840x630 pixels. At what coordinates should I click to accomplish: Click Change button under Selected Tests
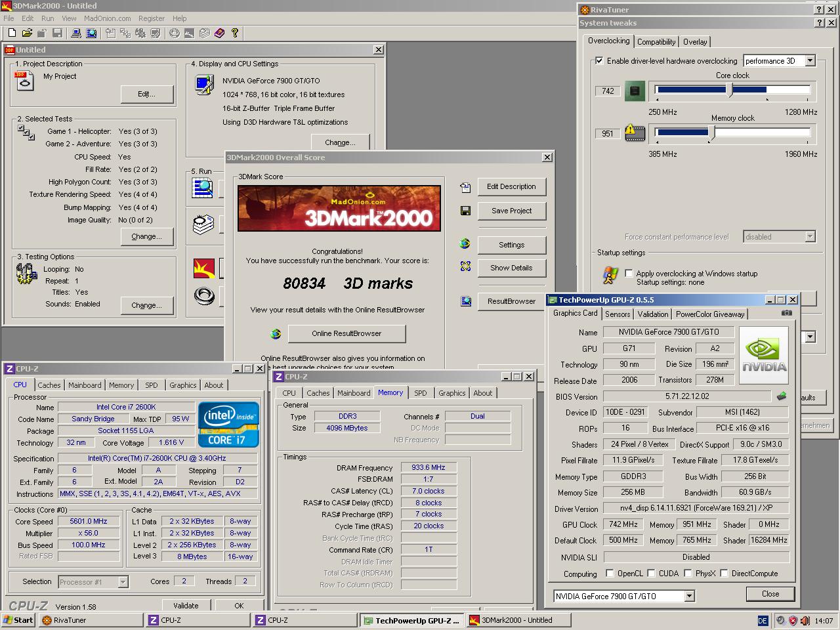(x=146, y=236)
